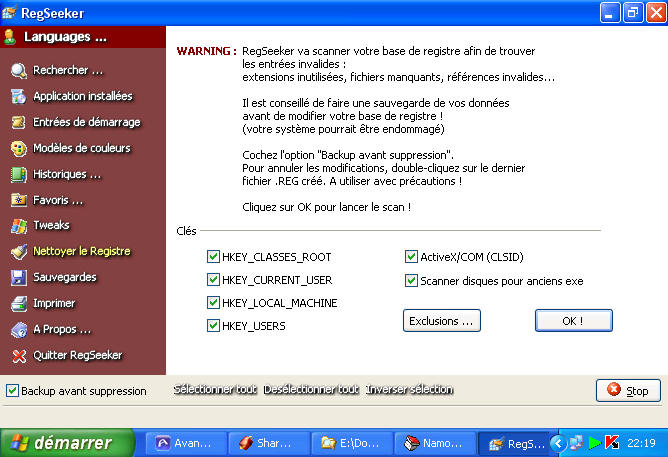Click the Quitter RegSeeker red X icon
This screenshot has height=457, width=668.
tap(19, 356)
